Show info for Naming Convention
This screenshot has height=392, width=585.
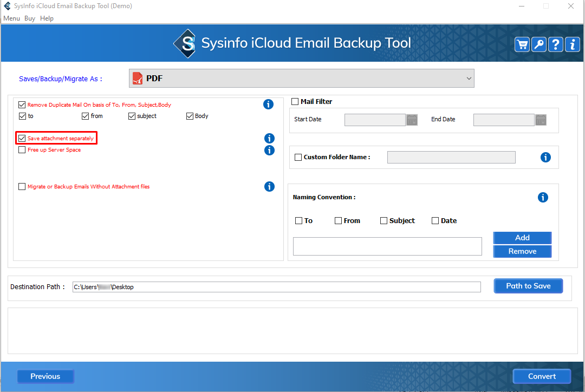point(543,198)
